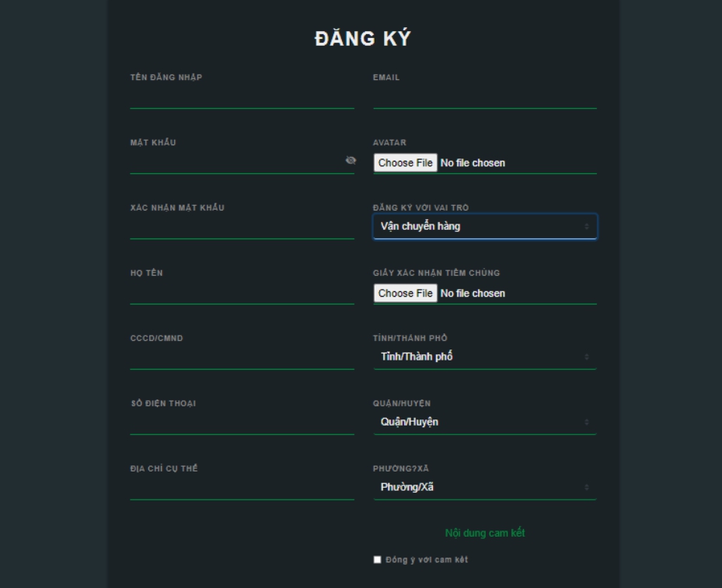Focus the Xác nhận mật khẩu field
Screen dimensions: 722x588
(242, 228)
